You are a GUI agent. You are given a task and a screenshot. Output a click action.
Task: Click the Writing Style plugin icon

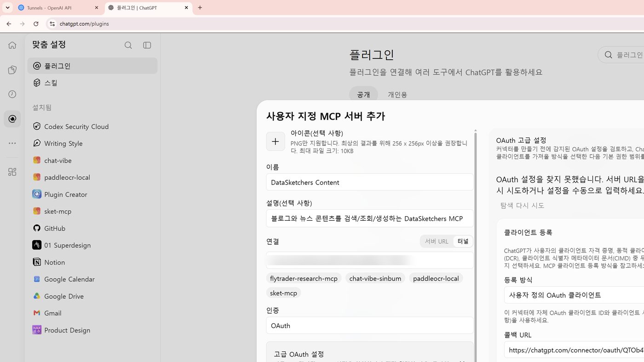click(37, 143)
